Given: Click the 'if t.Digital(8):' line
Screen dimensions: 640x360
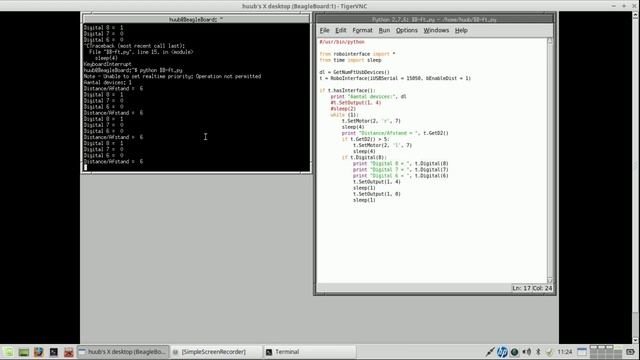Looking at the screenshot, I should [364, 158].
